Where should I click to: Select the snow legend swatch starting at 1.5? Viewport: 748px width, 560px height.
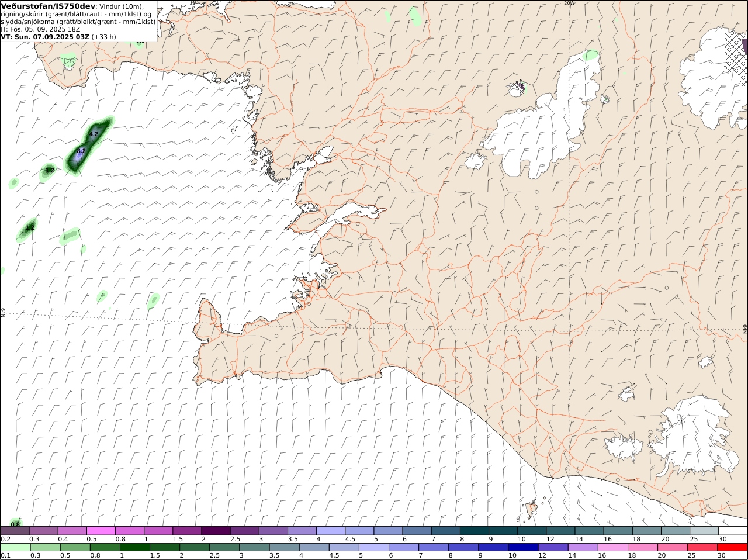click(187, 531)
